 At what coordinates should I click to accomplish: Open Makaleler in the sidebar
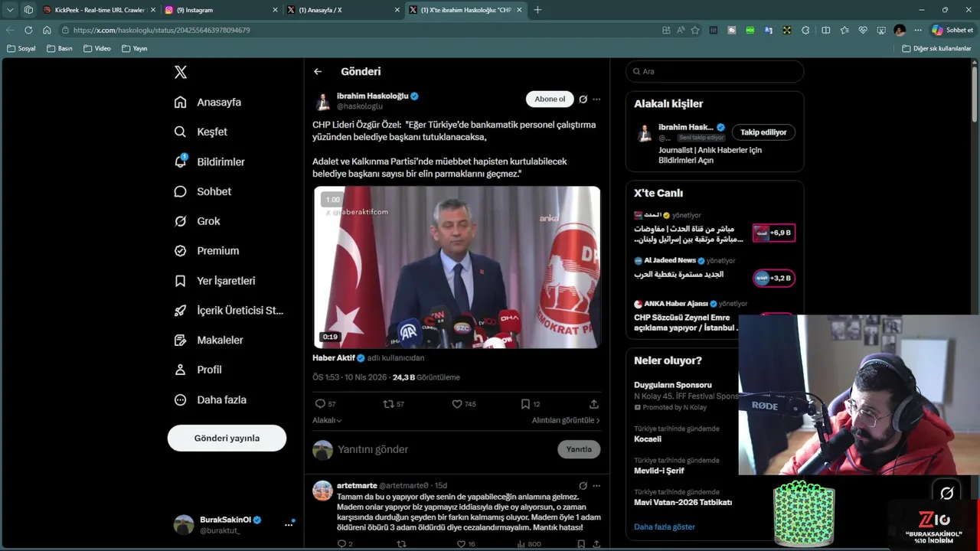208,340
